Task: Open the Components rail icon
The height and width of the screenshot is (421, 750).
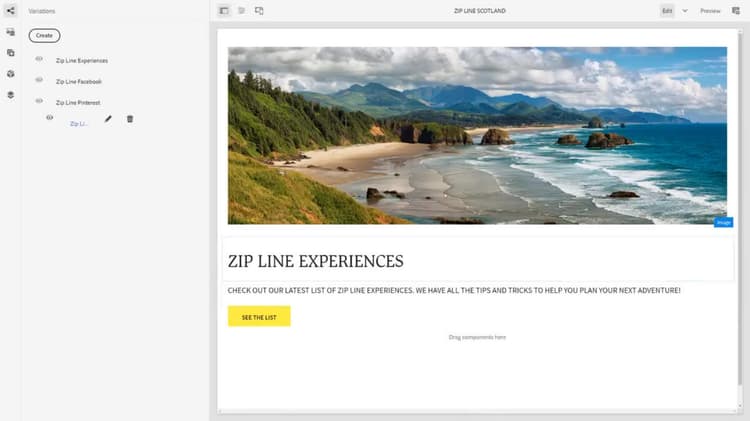Action: tap(11, 53)
